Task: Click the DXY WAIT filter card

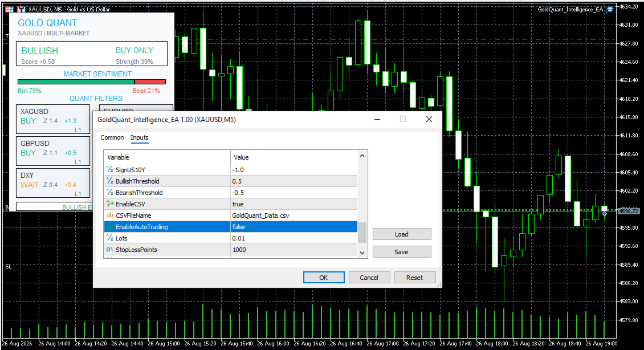Action: tap(53, 183)
